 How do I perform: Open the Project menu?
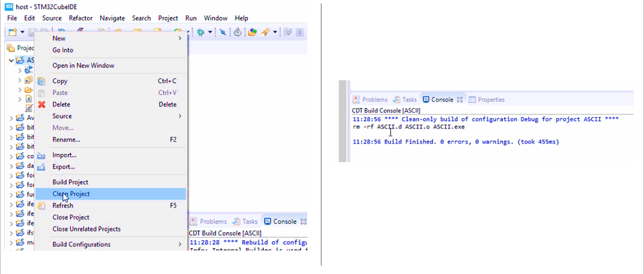[168, 18]
